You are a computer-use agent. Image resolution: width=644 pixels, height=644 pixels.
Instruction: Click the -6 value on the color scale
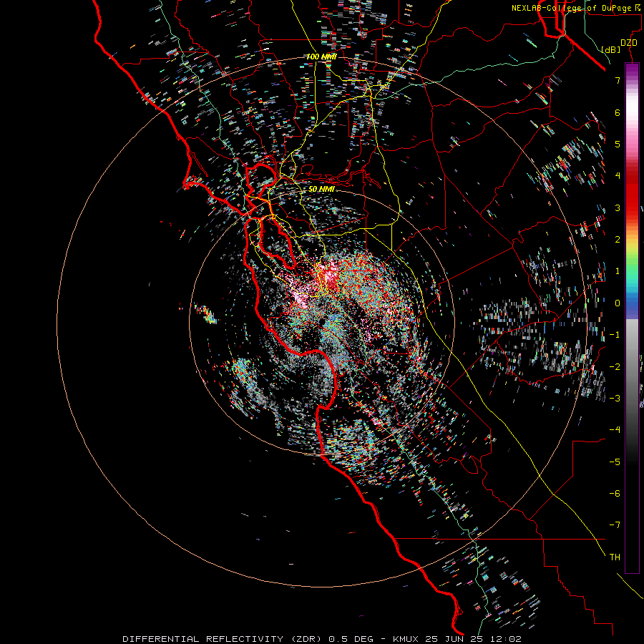615,493
